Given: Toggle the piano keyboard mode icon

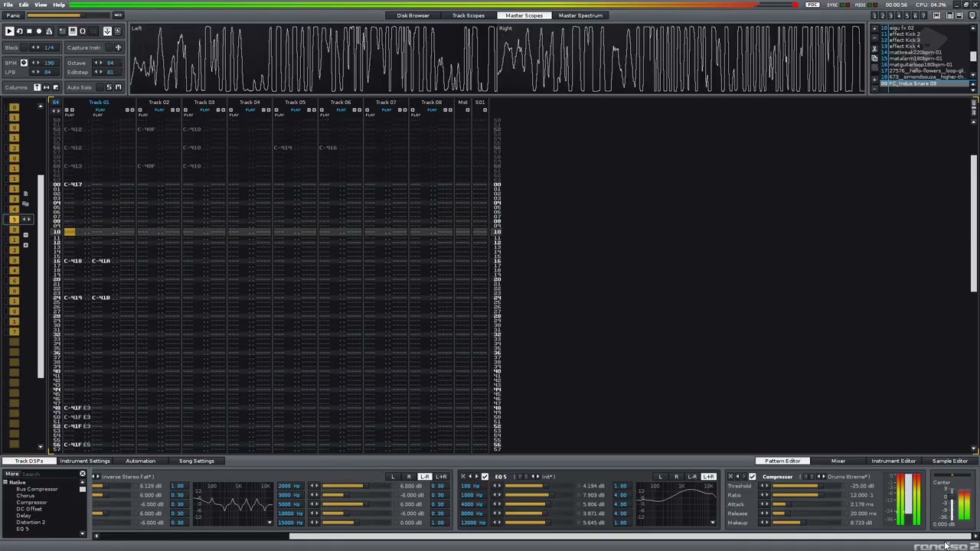Looking at the screenshot, I should click(73, 31).
